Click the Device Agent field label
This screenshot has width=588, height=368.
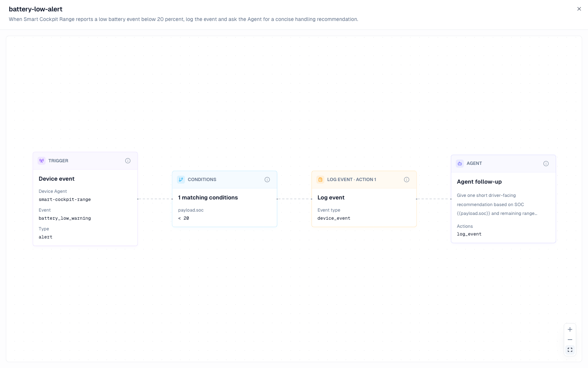click(x=53, y=191)
